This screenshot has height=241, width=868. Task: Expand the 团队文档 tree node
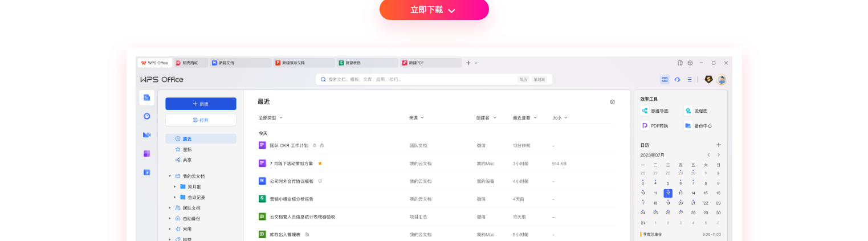tap(170, 208)
